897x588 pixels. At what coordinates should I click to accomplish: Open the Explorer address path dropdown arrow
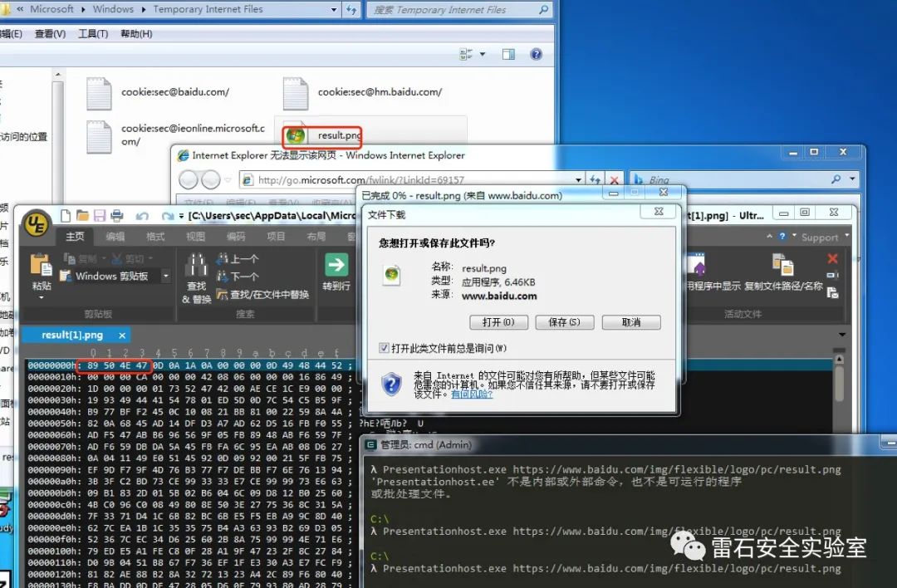tap(334, 10)
